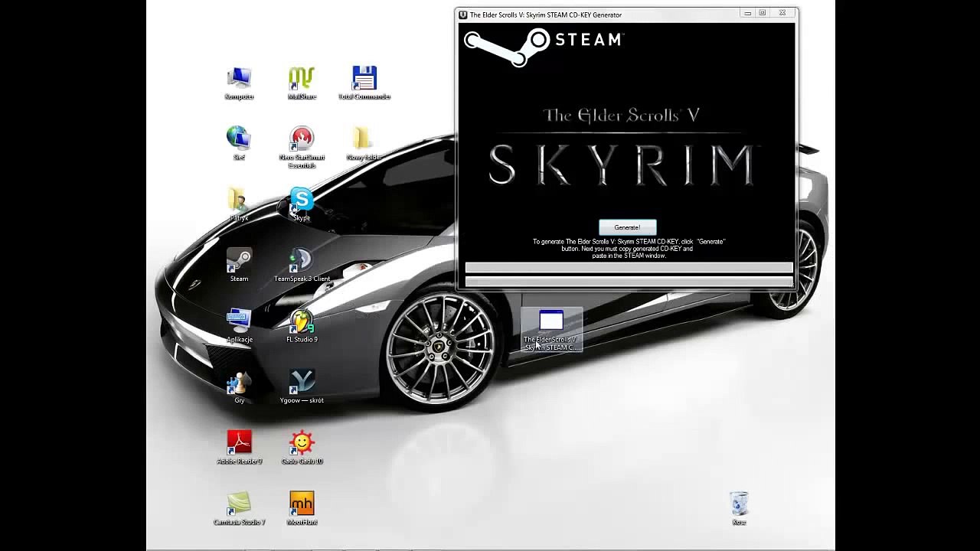Launch TeamSpeak 3 Client shortcut

tap(302, 266)
